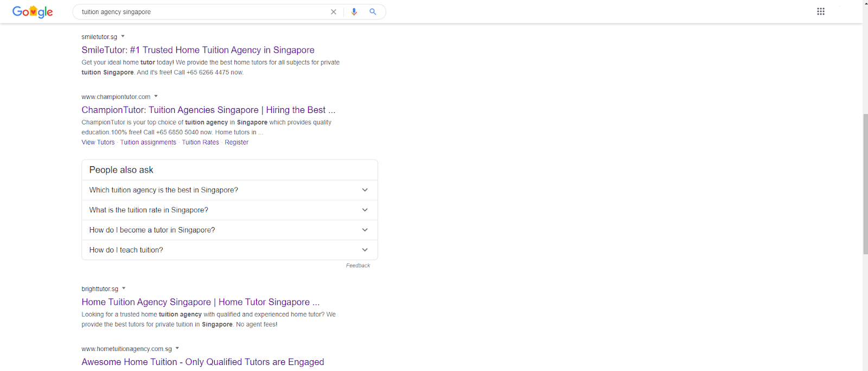Expand 'What is the tuition rate in Singapore?'
The width and height of the screenshot is (868, 371).
coord(229,210)
